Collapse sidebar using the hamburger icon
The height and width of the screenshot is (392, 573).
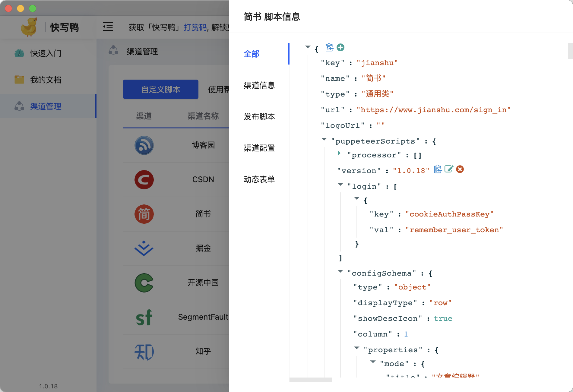pyautogui.click(x=108, y=27)
